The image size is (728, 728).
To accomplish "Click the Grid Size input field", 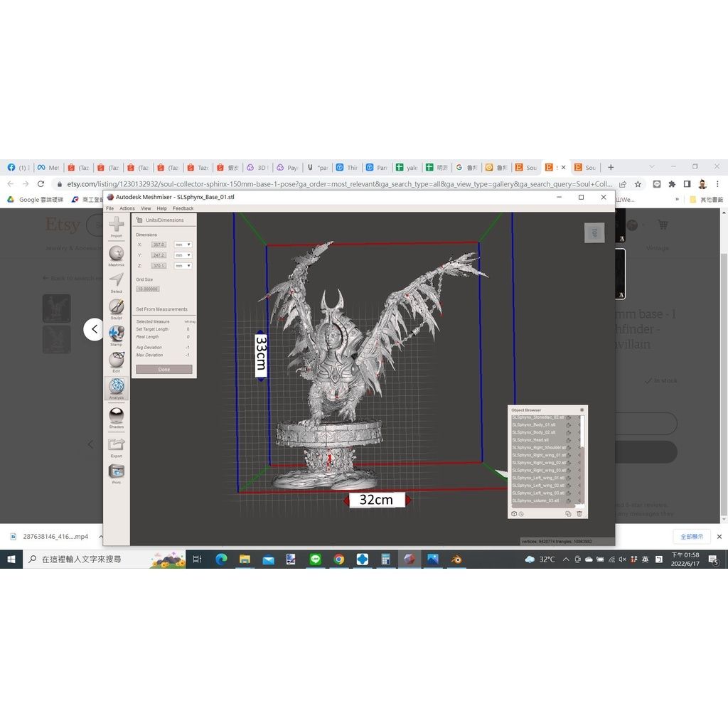I will point(148,289).
